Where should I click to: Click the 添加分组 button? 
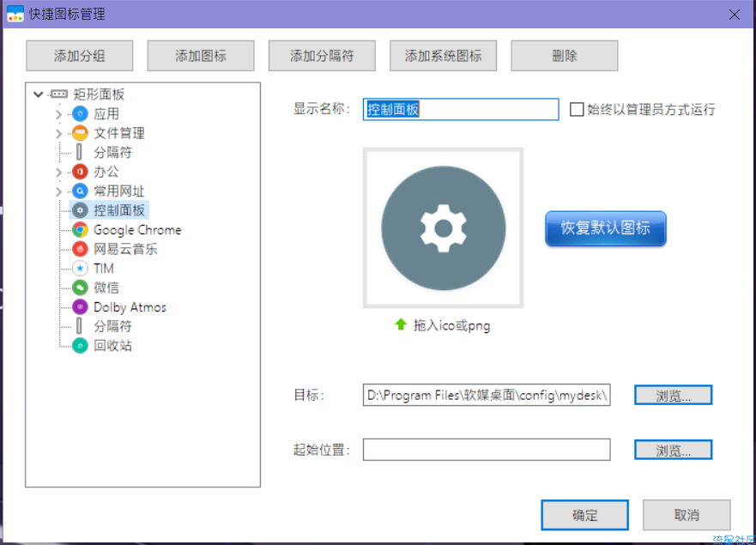[x=80, y=56]
